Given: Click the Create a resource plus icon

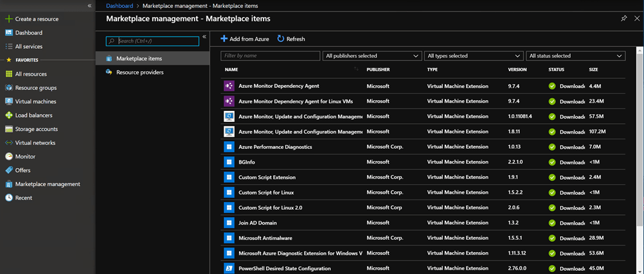Looking at the screenshot, I should click(8, 19).
